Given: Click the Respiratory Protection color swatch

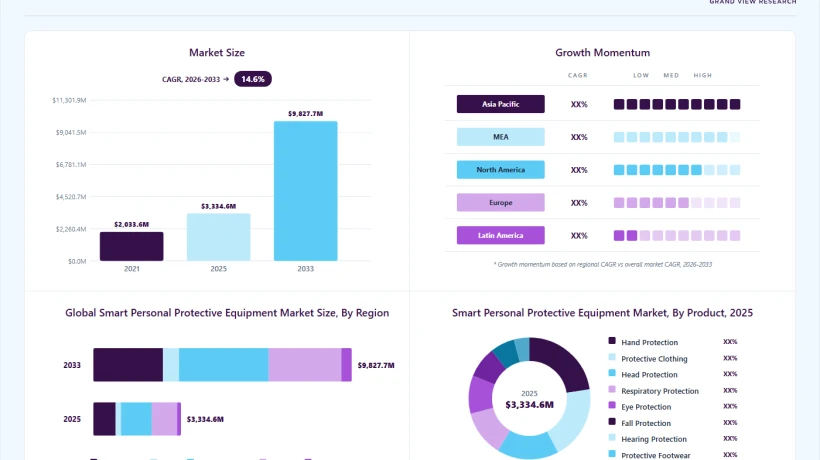Looking at the screenshot, I should [x=612, y=389].
